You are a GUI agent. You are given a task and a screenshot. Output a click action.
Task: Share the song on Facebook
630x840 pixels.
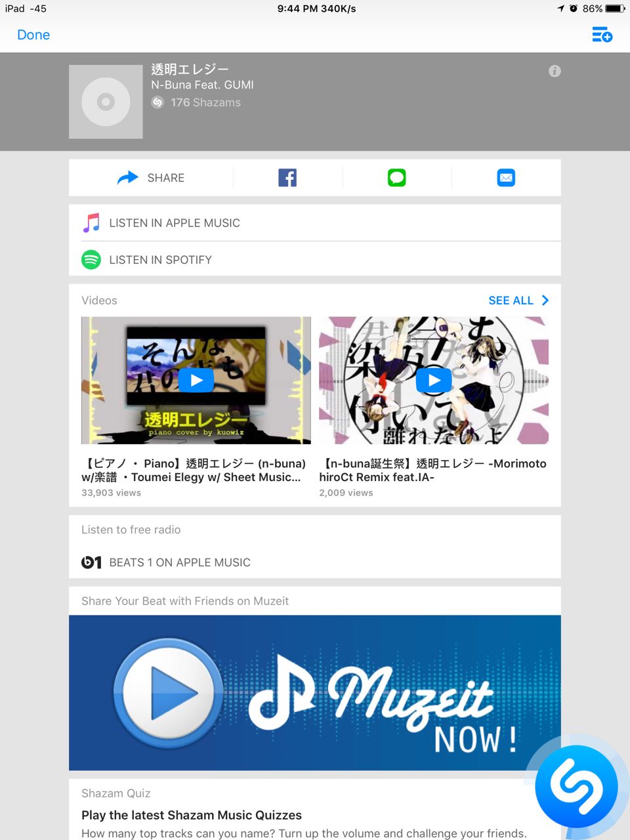coord(287,178)
